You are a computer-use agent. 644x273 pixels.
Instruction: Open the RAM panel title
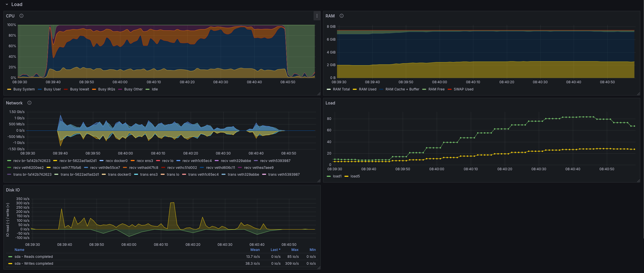click(330, 16)
